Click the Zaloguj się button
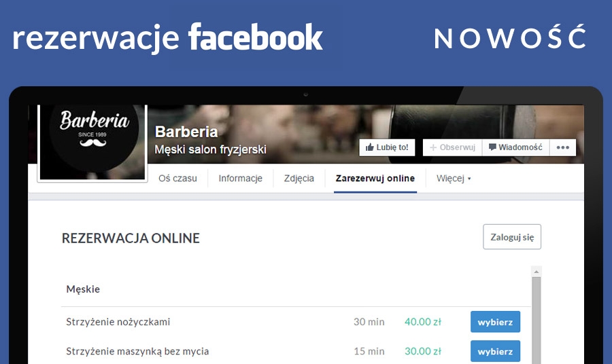Image resolution: width=612 pixels, height=364 pixels. point(512,237)
